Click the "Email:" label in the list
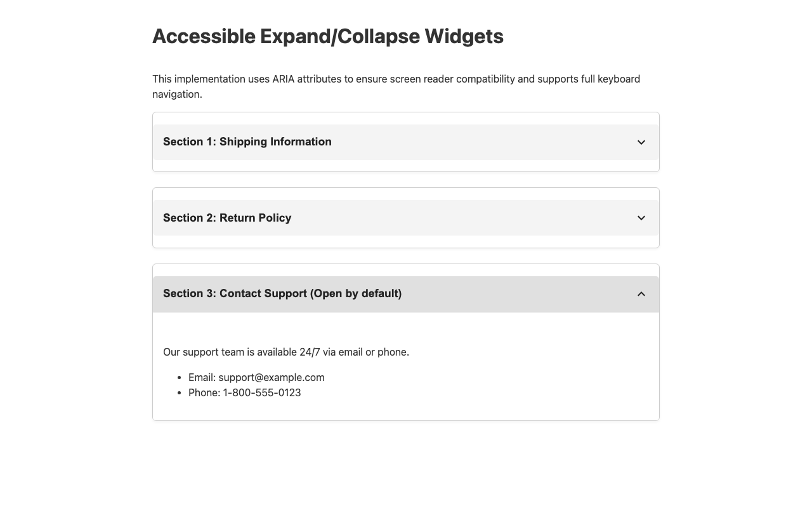Viewport: 812px width, 508px height. 202,377
